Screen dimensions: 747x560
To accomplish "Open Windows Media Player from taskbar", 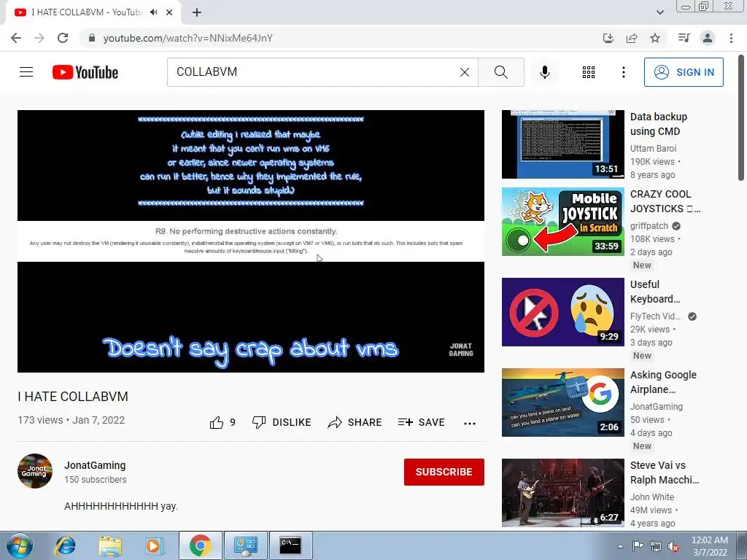I will pyautogui.click(x=155, y=545).
